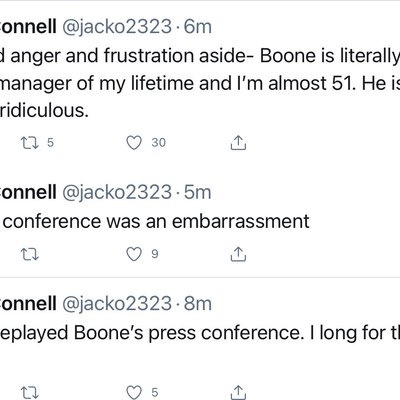Retweet the tweet posted 8m ago
The width and height of the screenshot is (400, 400).
pos(30,393)
